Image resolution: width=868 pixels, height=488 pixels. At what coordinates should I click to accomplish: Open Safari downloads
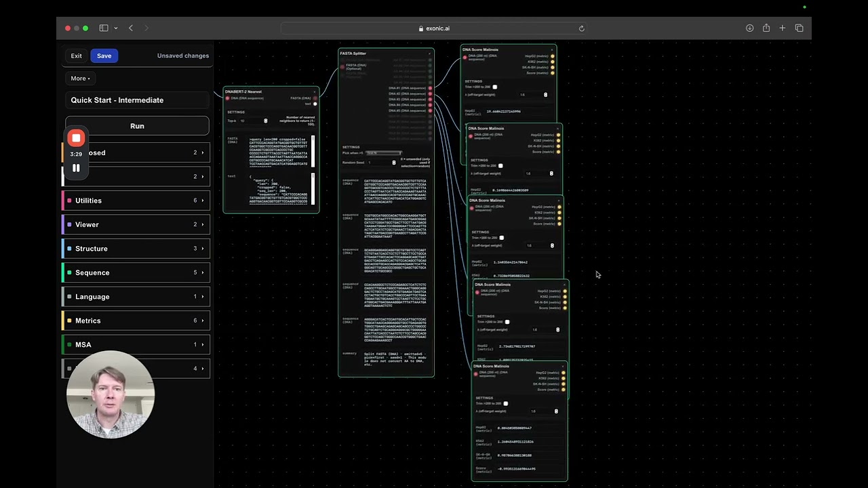[749, 28]
